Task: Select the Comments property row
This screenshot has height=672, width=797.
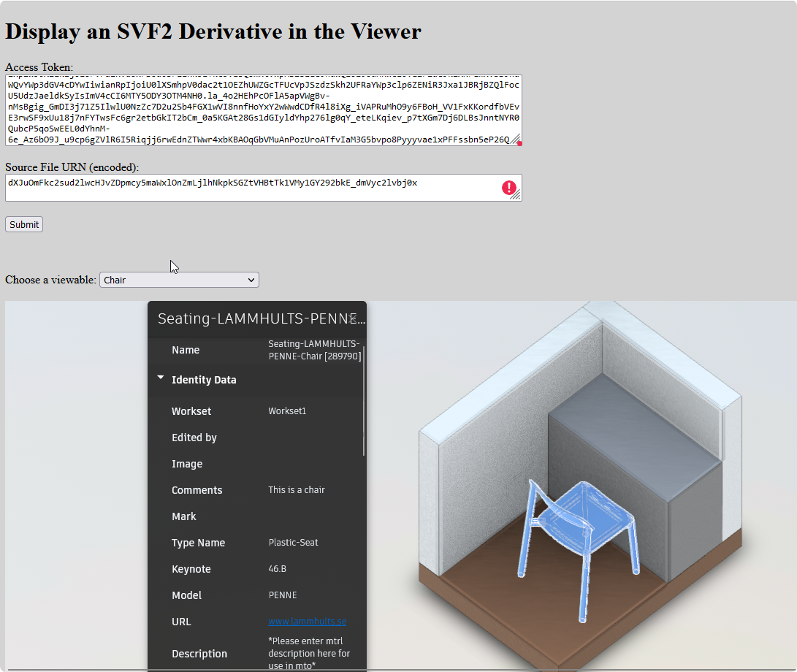Action: tap(256, 490)
